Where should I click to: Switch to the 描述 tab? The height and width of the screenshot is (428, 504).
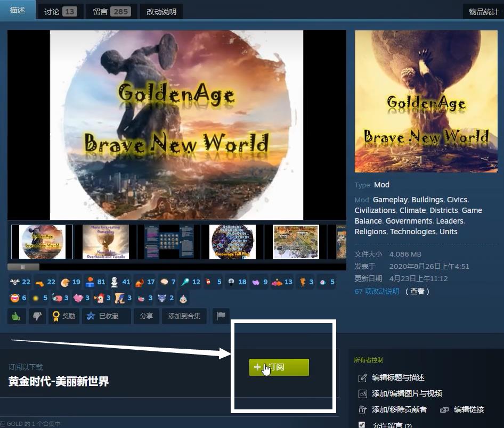point(18,10)
